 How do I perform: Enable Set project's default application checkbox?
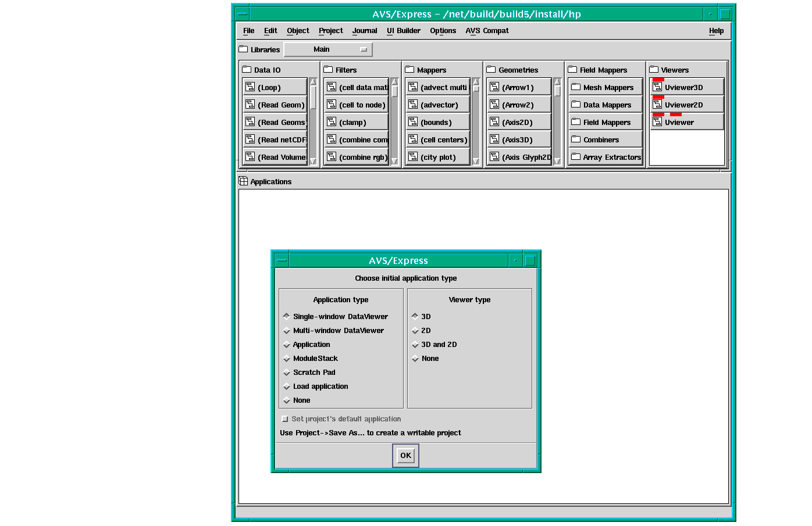[285, 419]
